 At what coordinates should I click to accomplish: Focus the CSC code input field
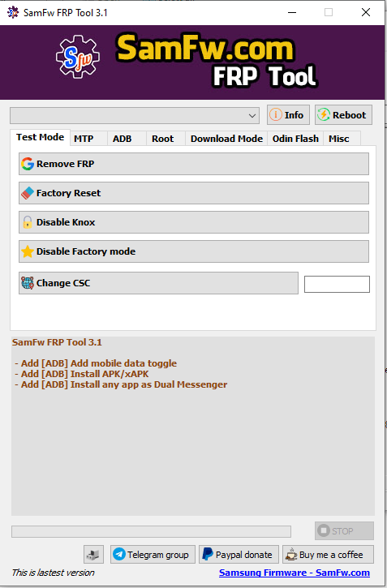(x=337, y=284)
